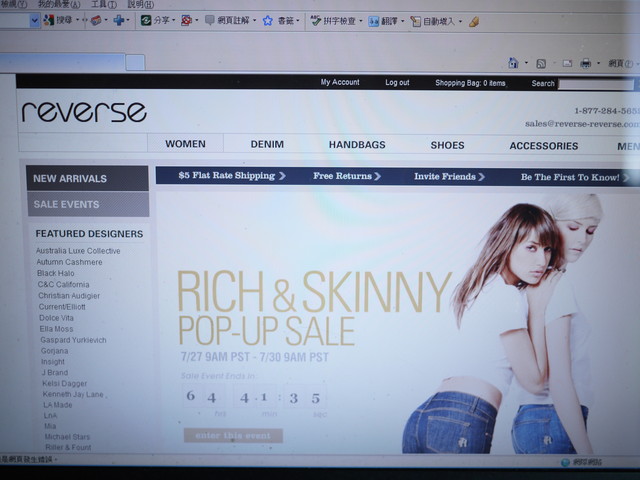This screenshot has width=640, height=480.
Task: Open the spell check dropdown arrow
Action: pyautogui.click(x=361, y=21)
